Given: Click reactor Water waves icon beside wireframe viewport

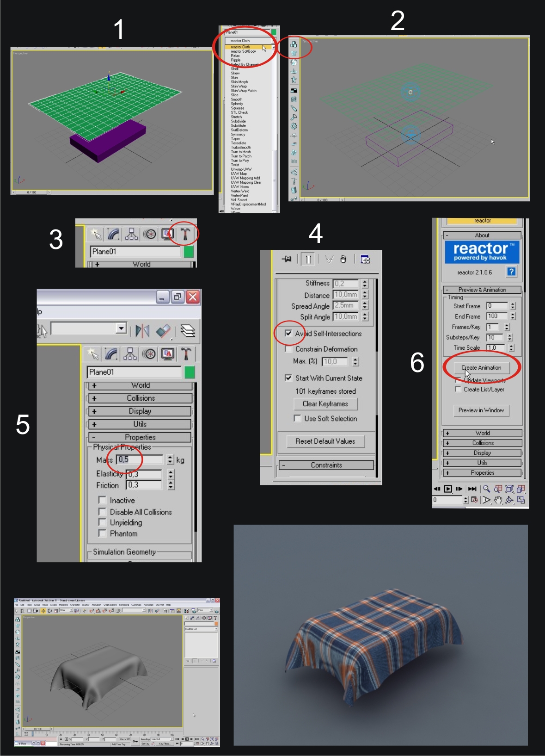Looking at the screenshot, I should pyautogui.click(x=294, y=161).
